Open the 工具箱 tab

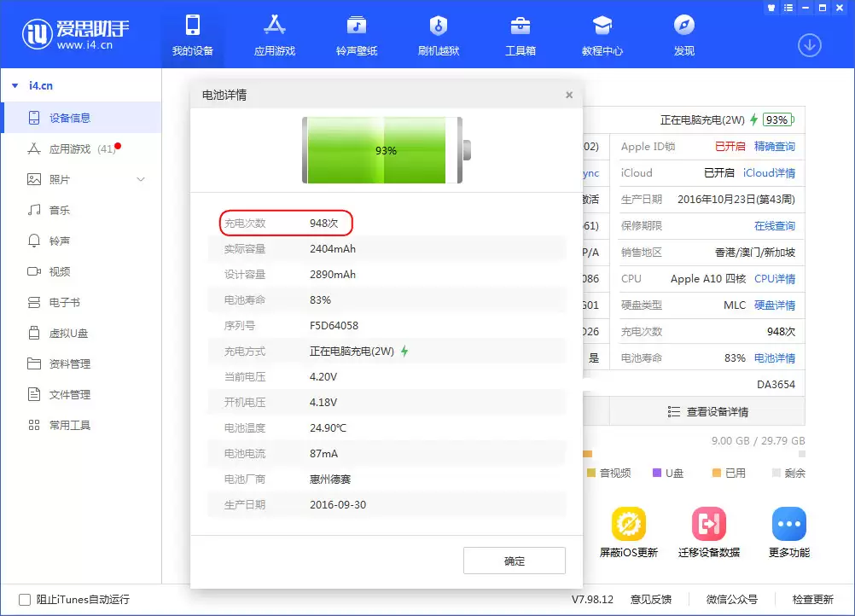point(521,35)
